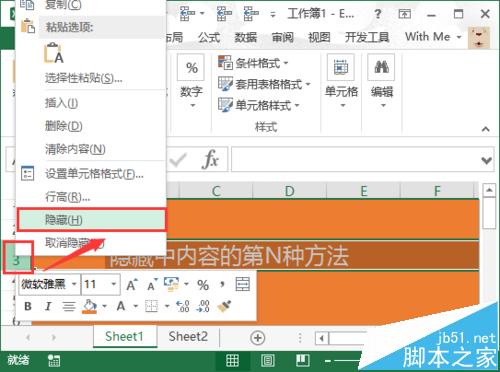Click the user avatar picture

pos(479,38)
